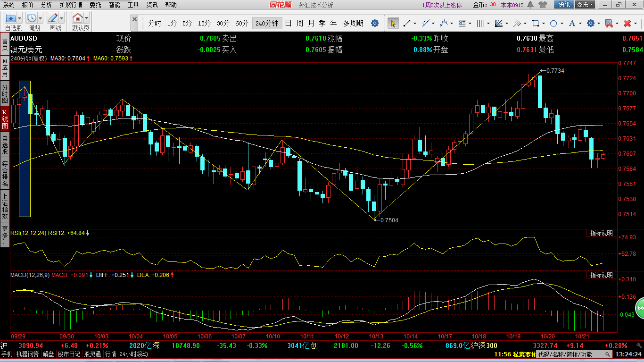644x362 pixels.
Task: Select the text annotation A tool
Action: (x=572, y=23)
